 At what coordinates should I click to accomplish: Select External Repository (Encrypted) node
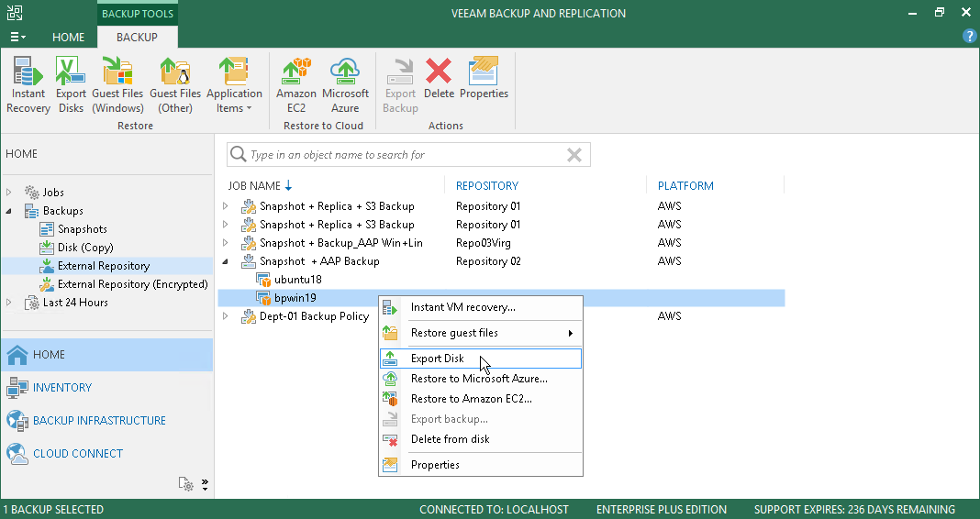pyautogui.click(x=132, y=284)
